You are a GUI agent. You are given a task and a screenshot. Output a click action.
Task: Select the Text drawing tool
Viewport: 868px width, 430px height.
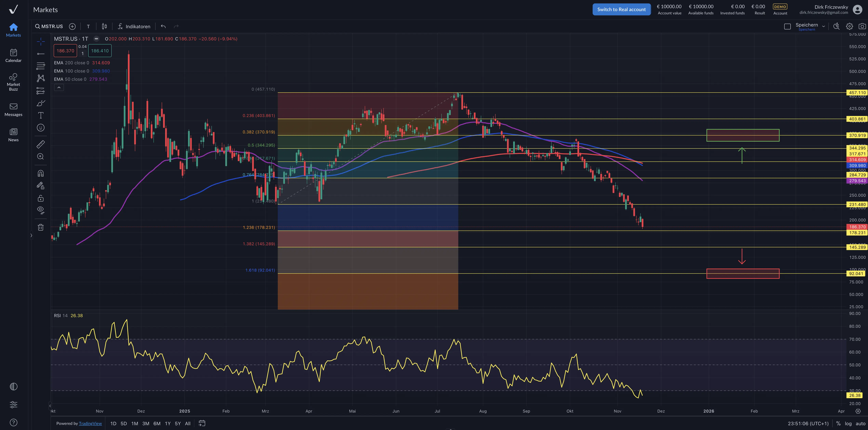pos(41,115)
